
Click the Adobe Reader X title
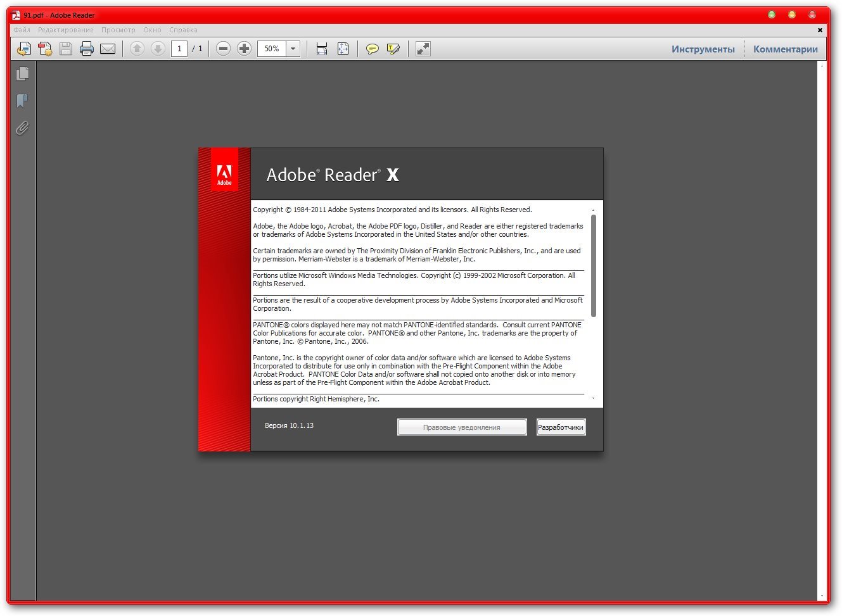(x=333, y=175)
